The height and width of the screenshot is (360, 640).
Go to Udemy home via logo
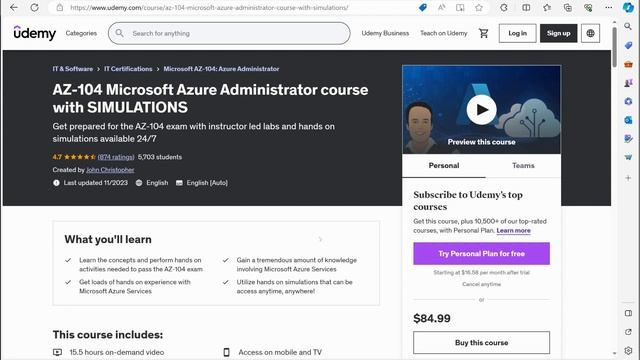(35, 33)
